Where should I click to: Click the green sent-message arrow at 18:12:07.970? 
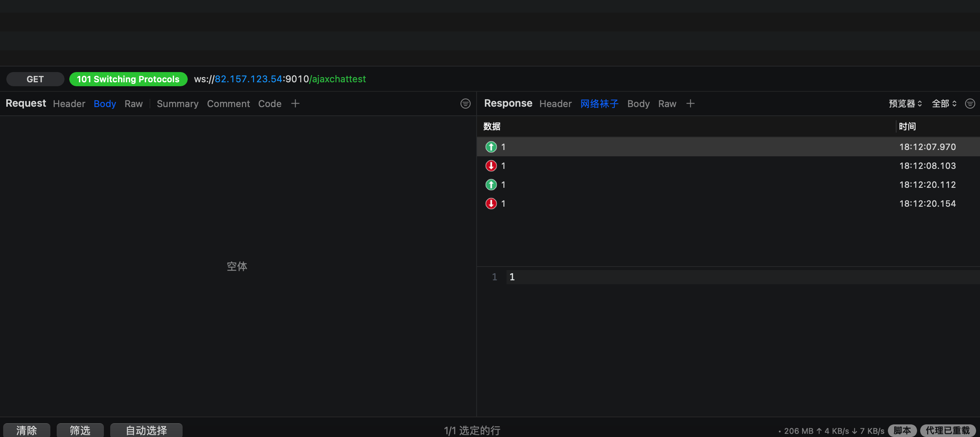click(x=491, y=146)
